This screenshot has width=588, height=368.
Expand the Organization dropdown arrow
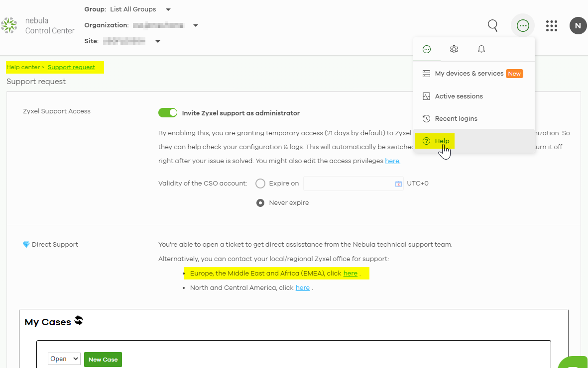coord(195,25)
